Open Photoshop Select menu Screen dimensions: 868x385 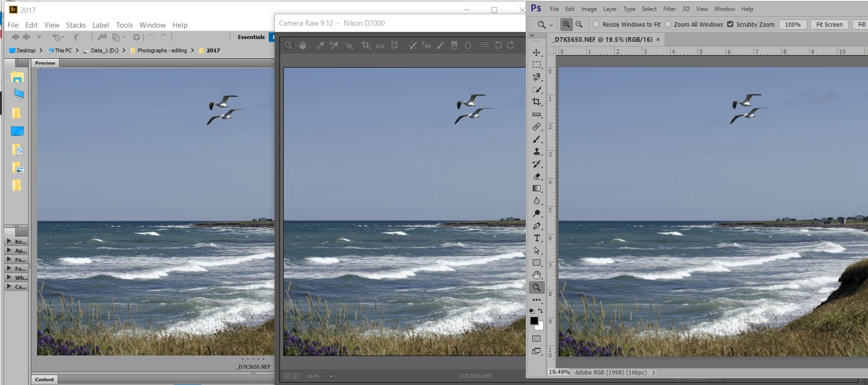tap(649, 9)
